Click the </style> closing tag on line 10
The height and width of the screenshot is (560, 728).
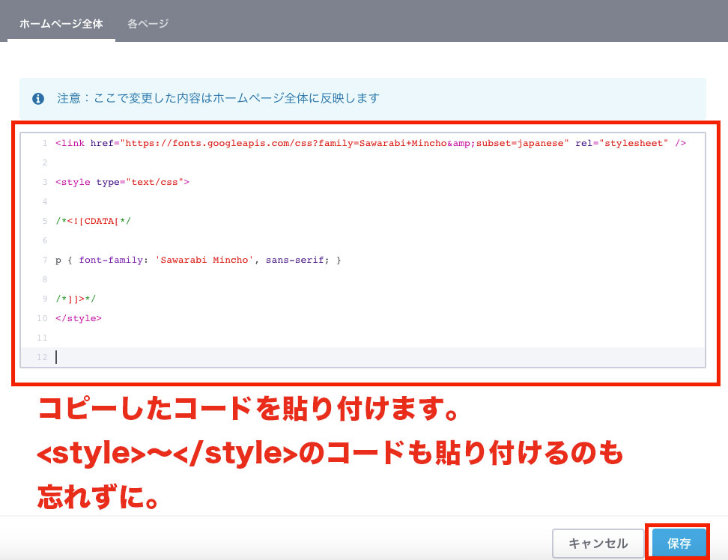[79, 317]
